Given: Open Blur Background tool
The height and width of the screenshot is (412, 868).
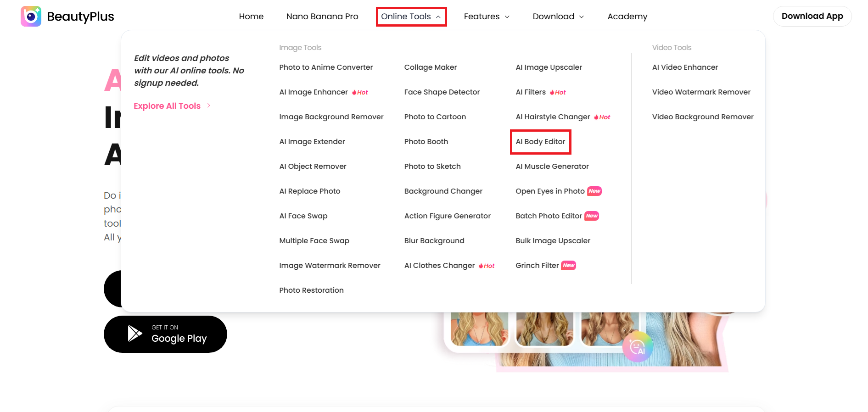Looking at the screenshot, I should coord(434,241).
